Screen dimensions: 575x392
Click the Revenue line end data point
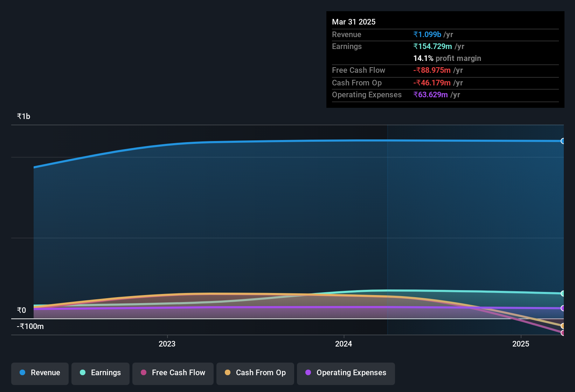click(x=563, y=141)
